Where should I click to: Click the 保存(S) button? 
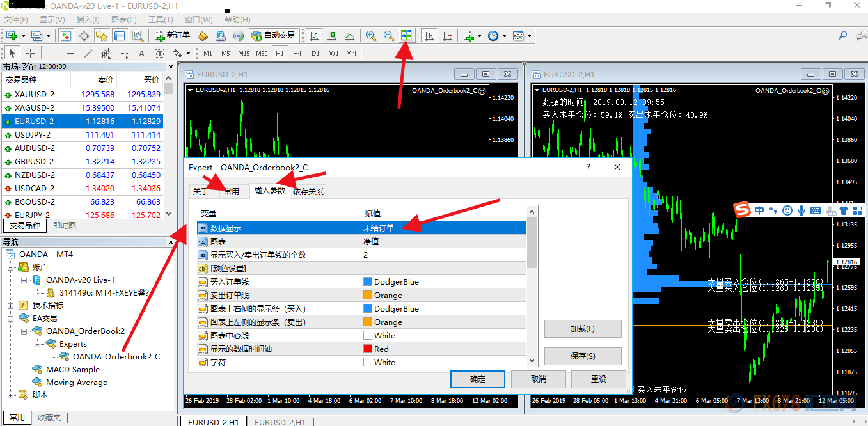point(583,356)
